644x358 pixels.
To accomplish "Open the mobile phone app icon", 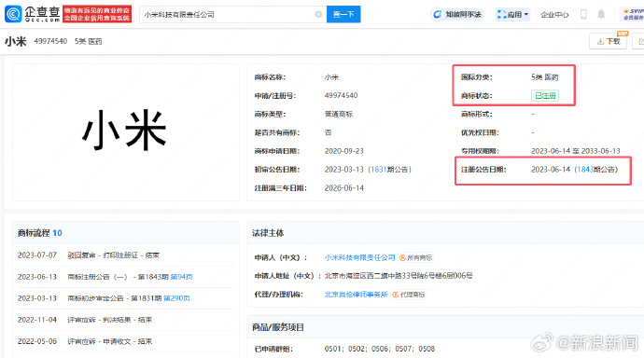I will click(x=583, y=14).
